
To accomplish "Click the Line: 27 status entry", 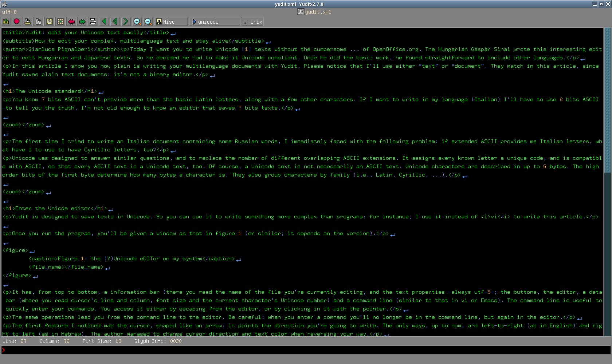I will point(15,341).
